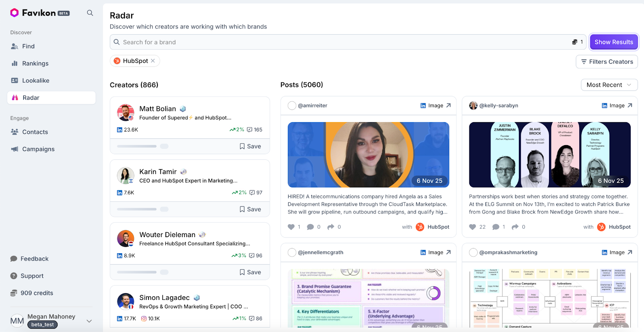Click the badge icon beside Wouter Dieleman
The width and height of the screenshot is (644, 332).
[x=202, y=235]
